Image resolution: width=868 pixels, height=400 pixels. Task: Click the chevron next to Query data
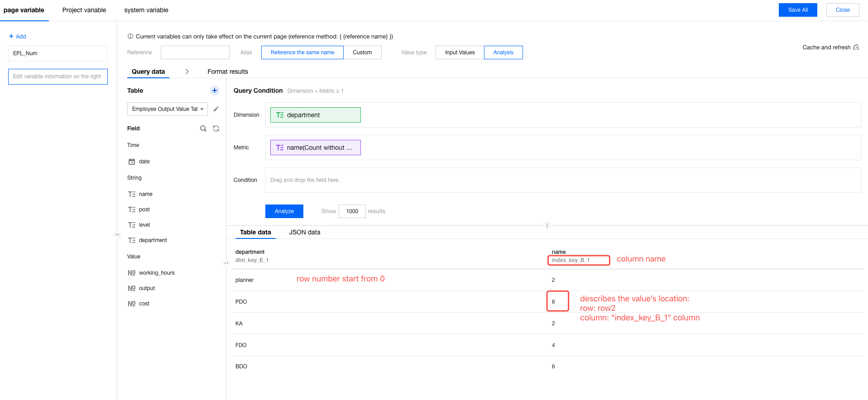click(x=187, y=71)
